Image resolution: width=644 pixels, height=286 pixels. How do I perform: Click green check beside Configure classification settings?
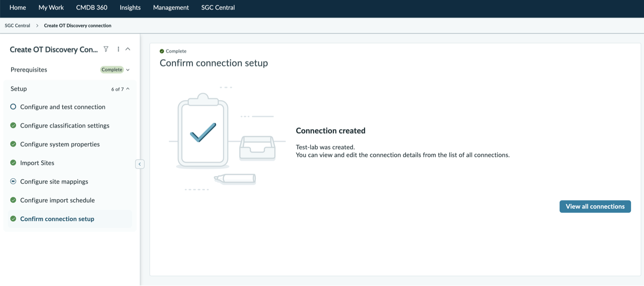[13, 126]
